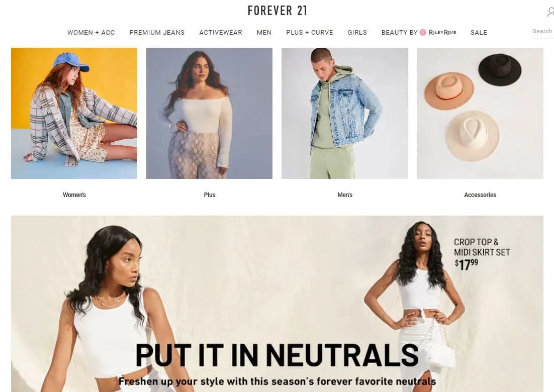Click into the Search field

click(x=543, y=32)
